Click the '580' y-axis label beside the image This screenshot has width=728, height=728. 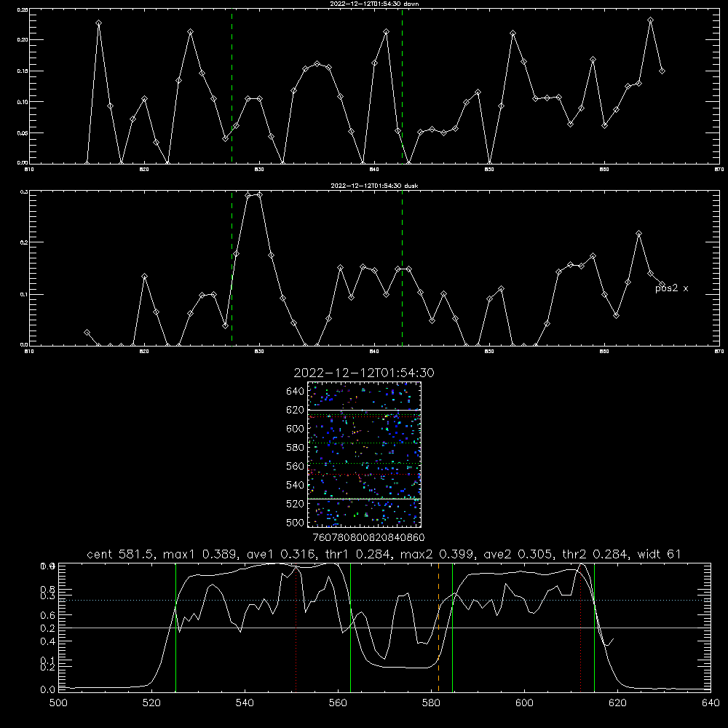tap(296, 448)
